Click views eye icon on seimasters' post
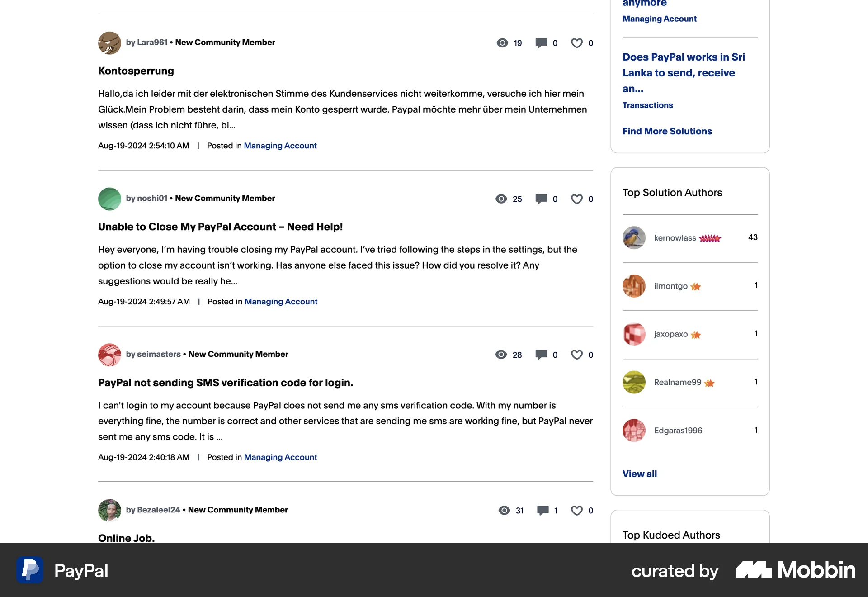 click(x=501, y=355)
